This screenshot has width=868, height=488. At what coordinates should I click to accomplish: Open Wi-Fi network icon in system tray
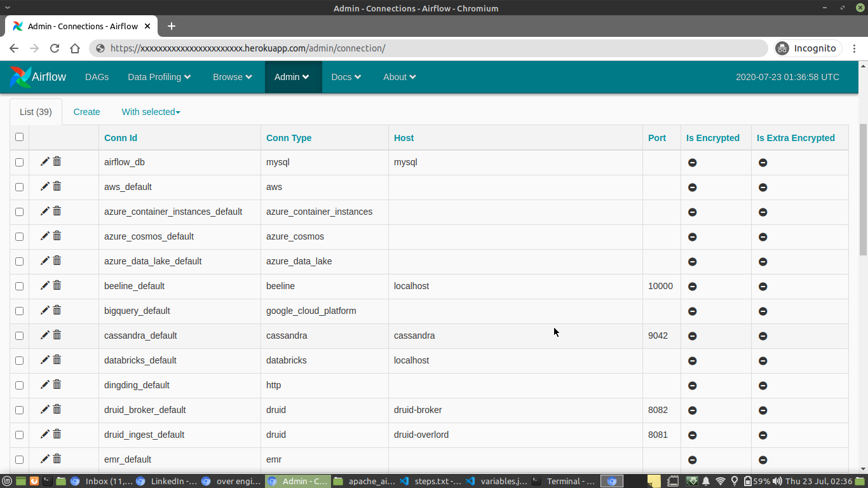pos(721,481)
